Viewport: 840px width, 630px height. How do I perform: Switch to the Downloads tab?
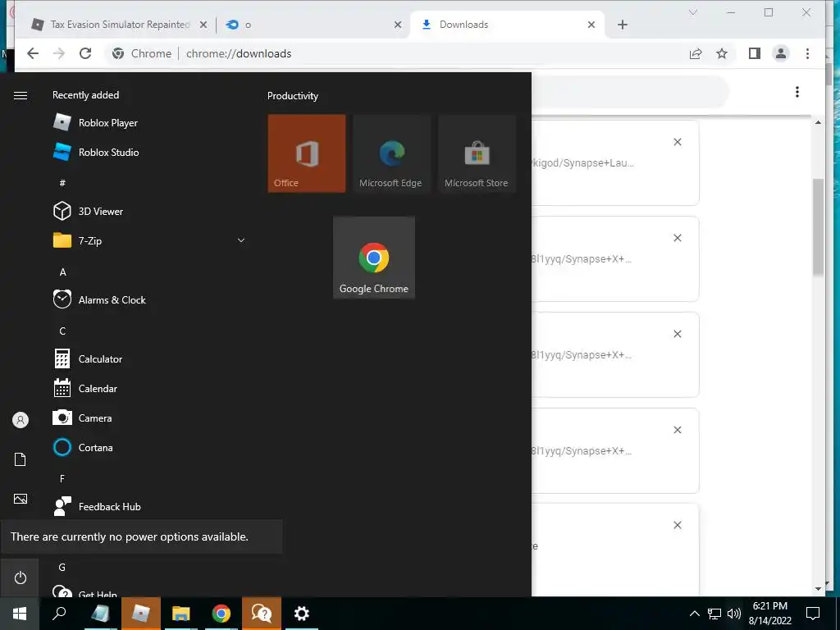coord(507,25)
